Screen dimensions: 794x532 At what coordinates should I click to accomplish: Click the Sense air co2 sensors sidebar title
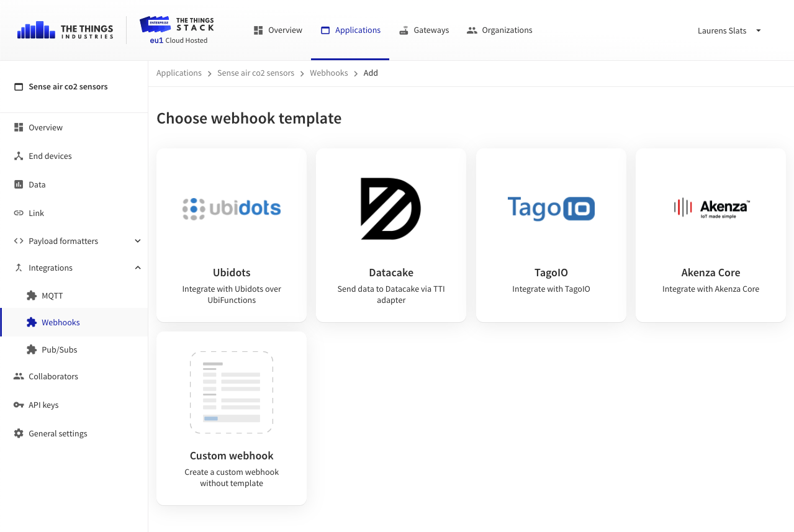(x=68, y=87)
